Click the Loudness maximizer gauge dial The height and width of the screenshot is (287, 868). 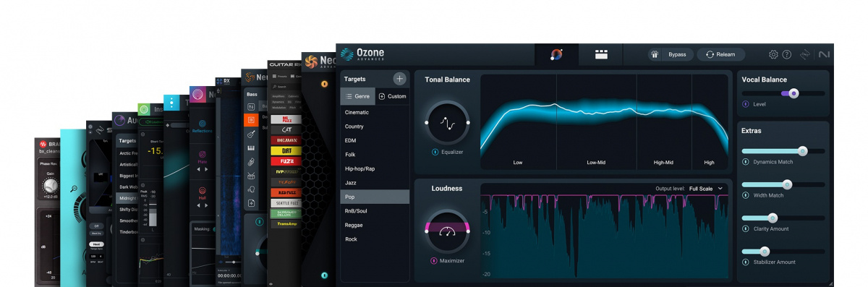[x=447, y=231]
